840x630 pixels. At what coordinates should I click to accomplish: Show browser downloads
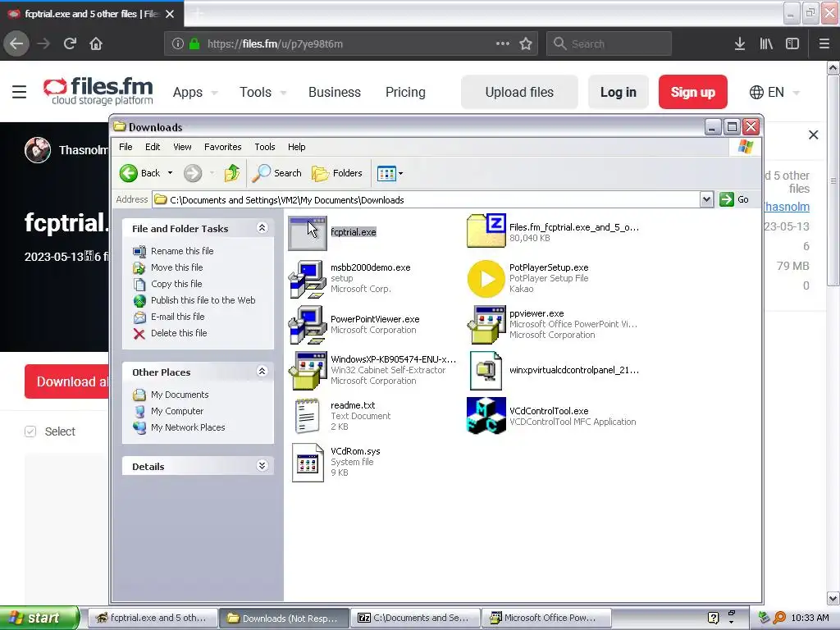739,43
